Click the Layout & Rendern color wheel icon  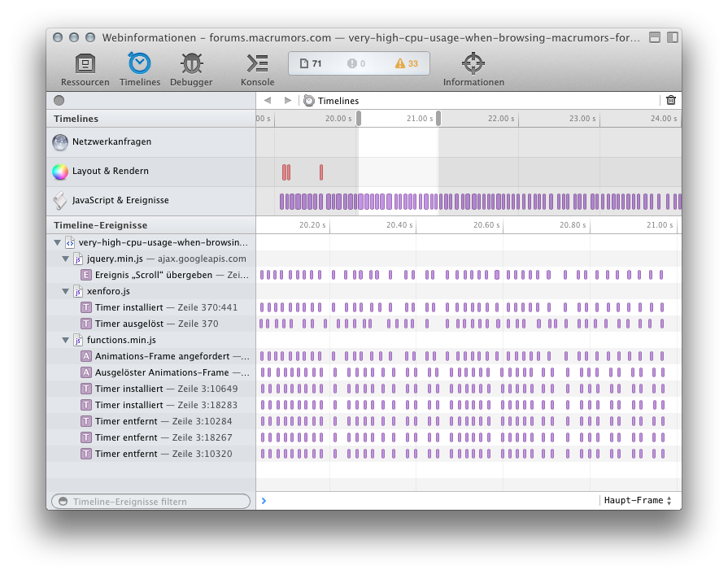(x=60, y=172)
